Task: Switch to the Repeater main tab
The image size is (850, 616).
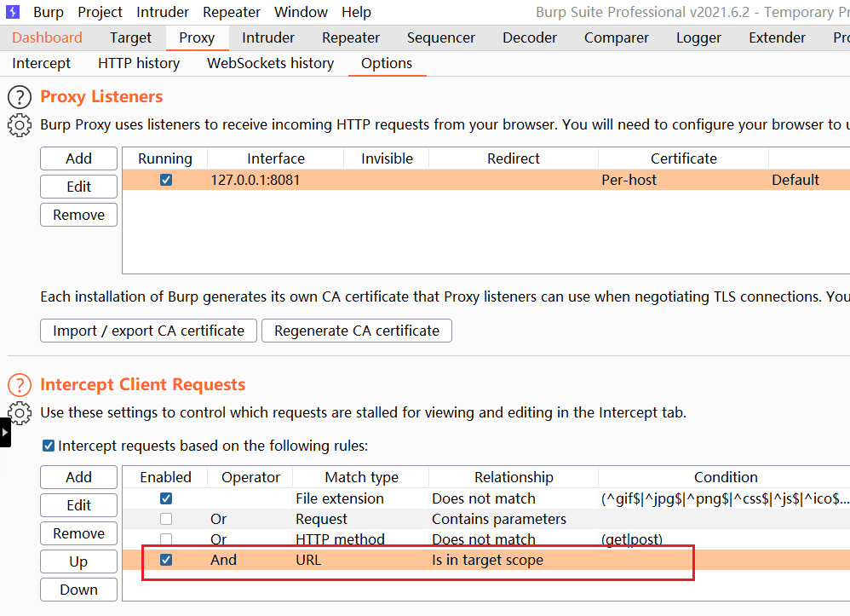Action: coord(351,37)
